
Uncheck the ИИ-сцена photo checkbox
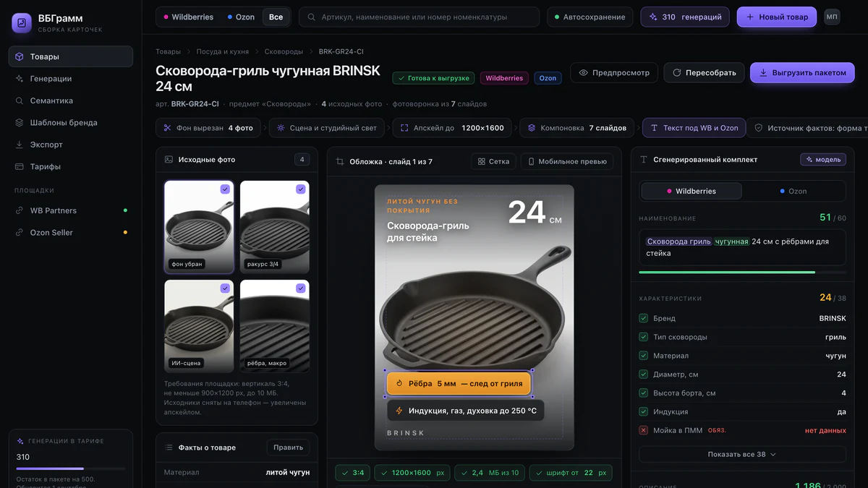(225, 288)
